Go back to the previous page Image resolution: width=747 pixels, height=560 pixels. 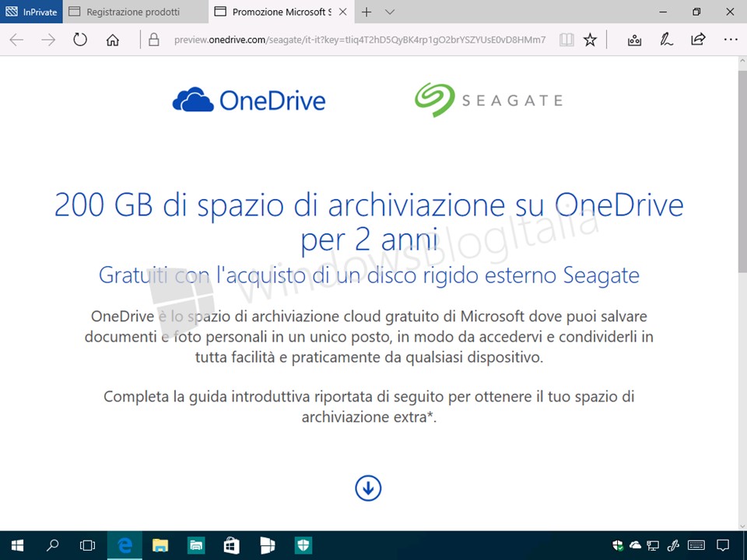point(16,40)
